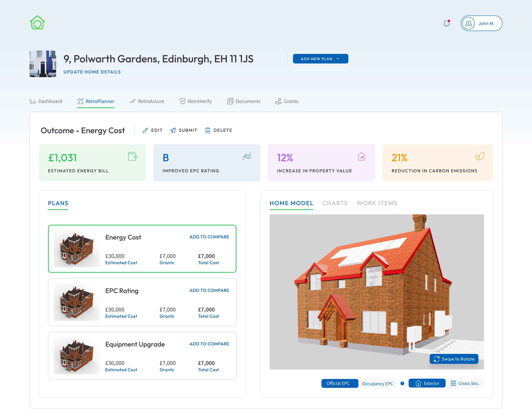This screenshot has height=417, width=532.
Task: Open the RetroVerify tab
Action: coord(196,101)
